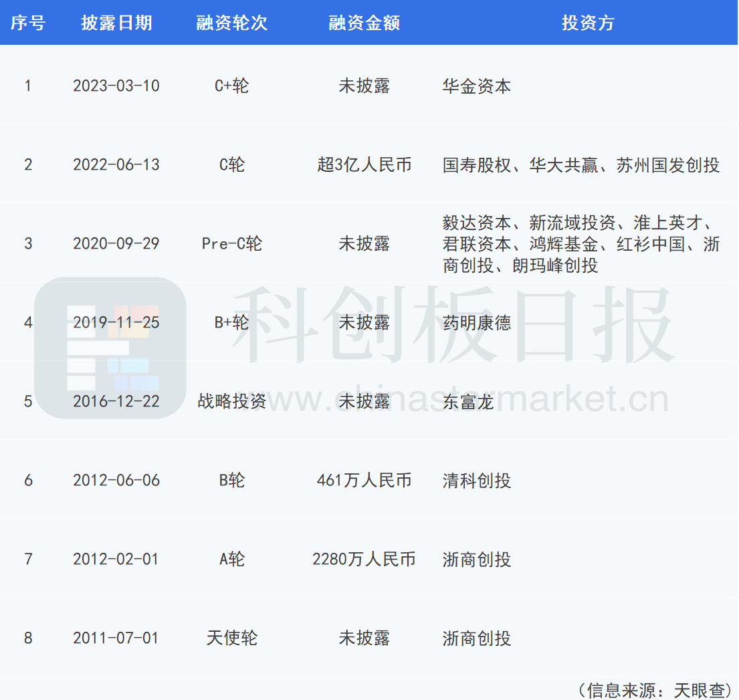Click the 投资方 column header

click(x=588, y=23)
